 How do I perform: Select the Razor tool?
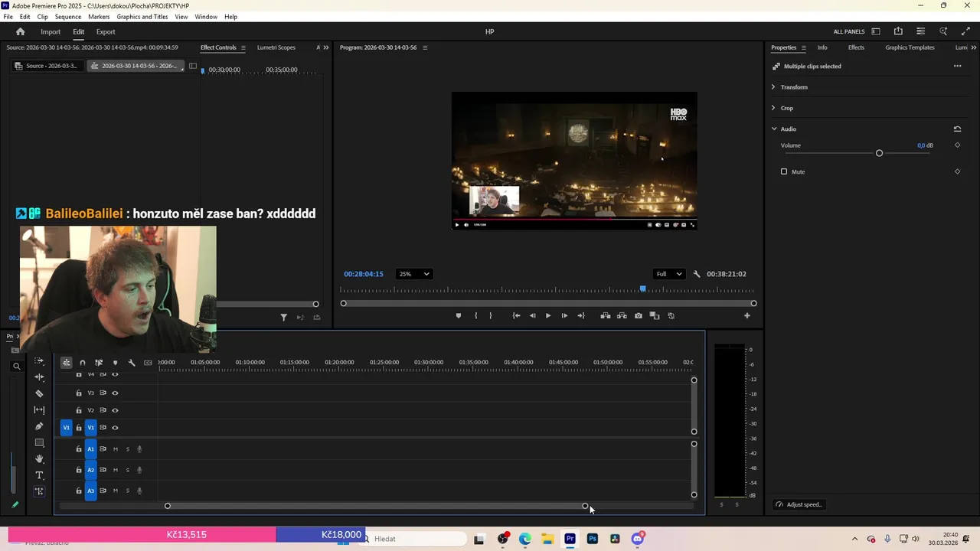(39, 393)
